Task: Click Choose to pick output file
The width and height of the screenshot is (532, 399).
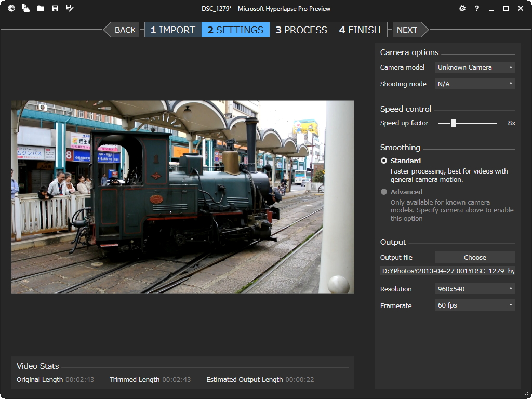Action: (475, 258)
